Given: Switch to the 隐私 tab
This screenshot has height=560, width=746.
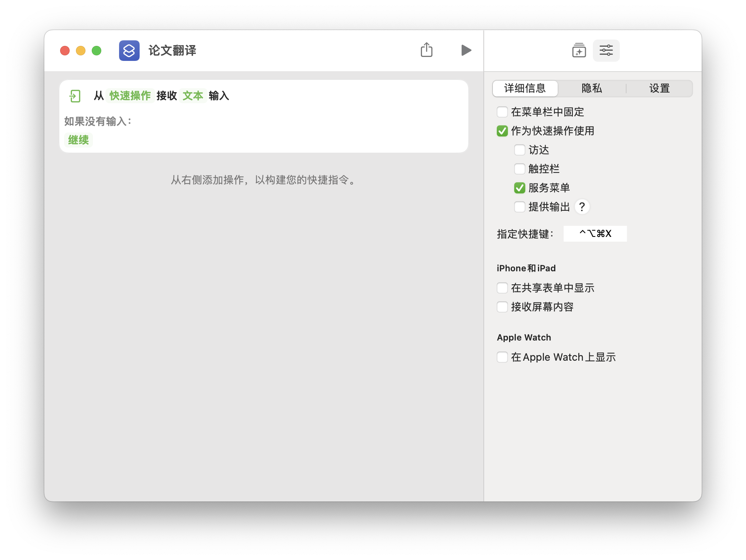Looking at the screenshot, I should 592,88.
